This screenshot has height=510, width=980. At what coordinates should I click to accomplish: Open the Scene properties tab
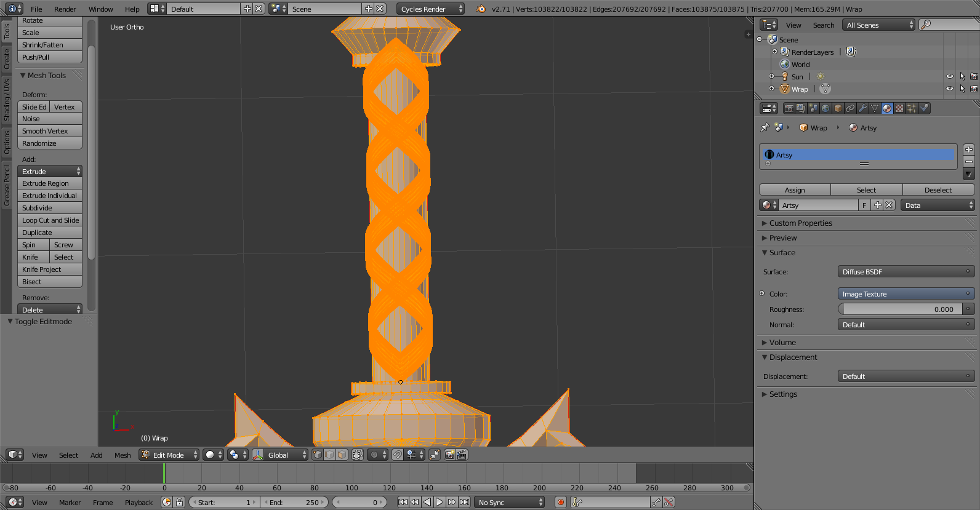click(813, 108)
